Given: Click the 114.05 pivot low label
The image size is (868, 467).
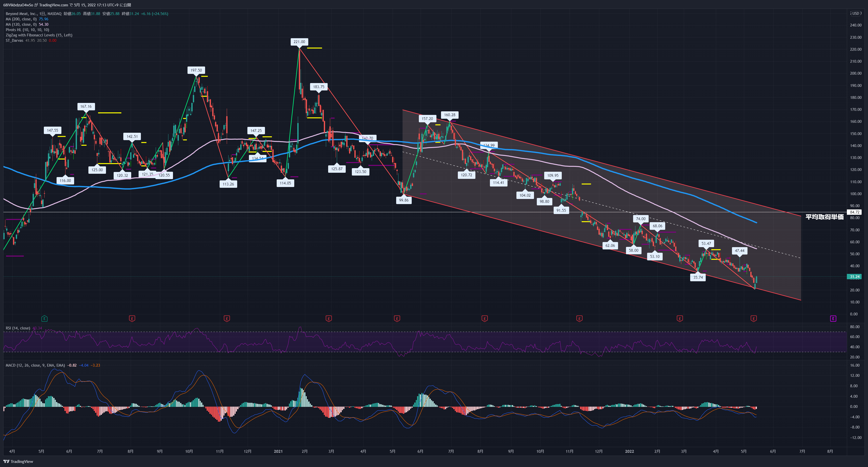Looking at the screenshot, I should pyautogui.click(x=285, y=183).
